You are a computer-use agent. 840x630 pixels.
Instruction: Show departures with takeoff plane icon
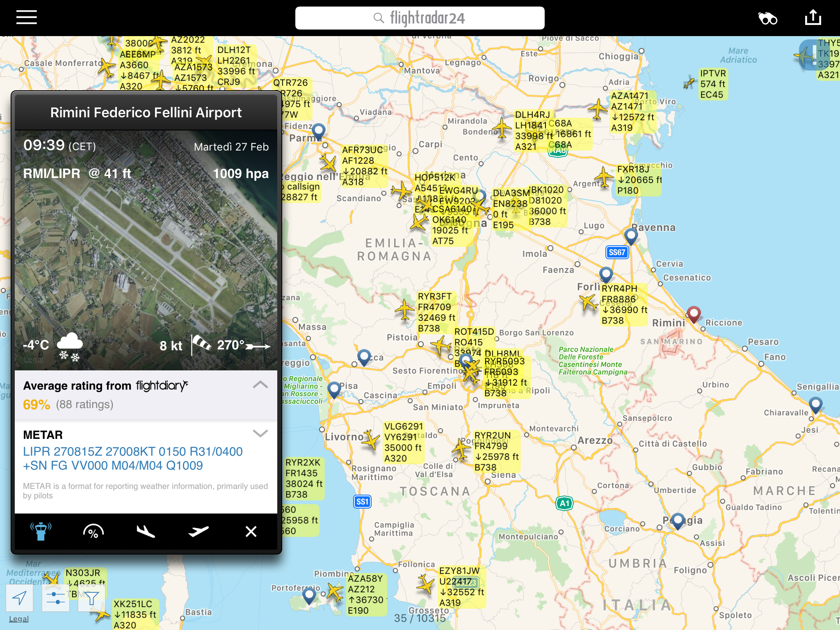[199, 531]
